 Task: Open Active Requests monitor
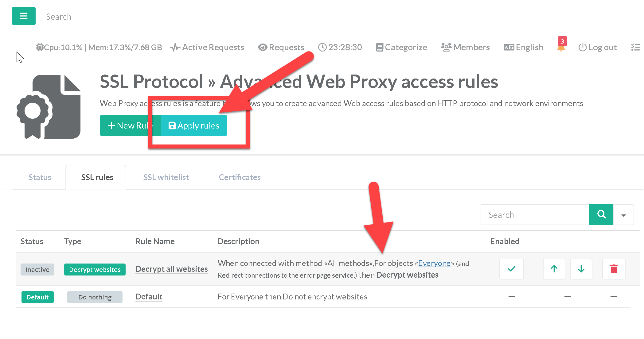click(x=207, y=47)
